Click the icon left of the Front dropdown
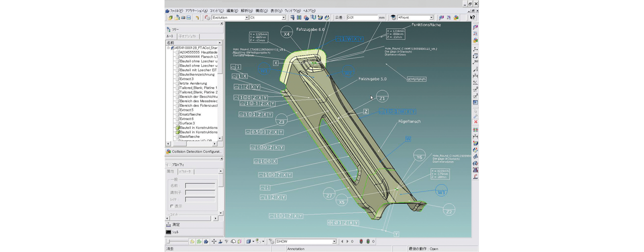 coord(393,18)
